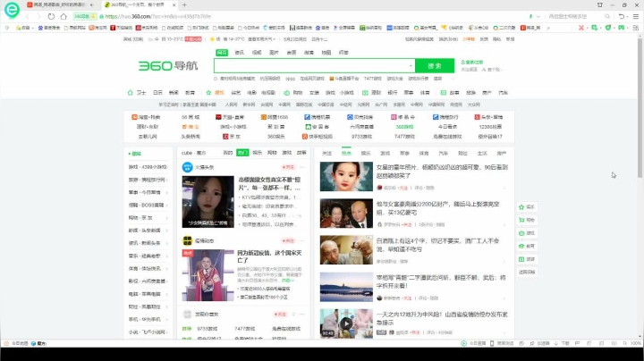
Task: Open the chevron beside the lightning icon
Action: coord(538,16)
